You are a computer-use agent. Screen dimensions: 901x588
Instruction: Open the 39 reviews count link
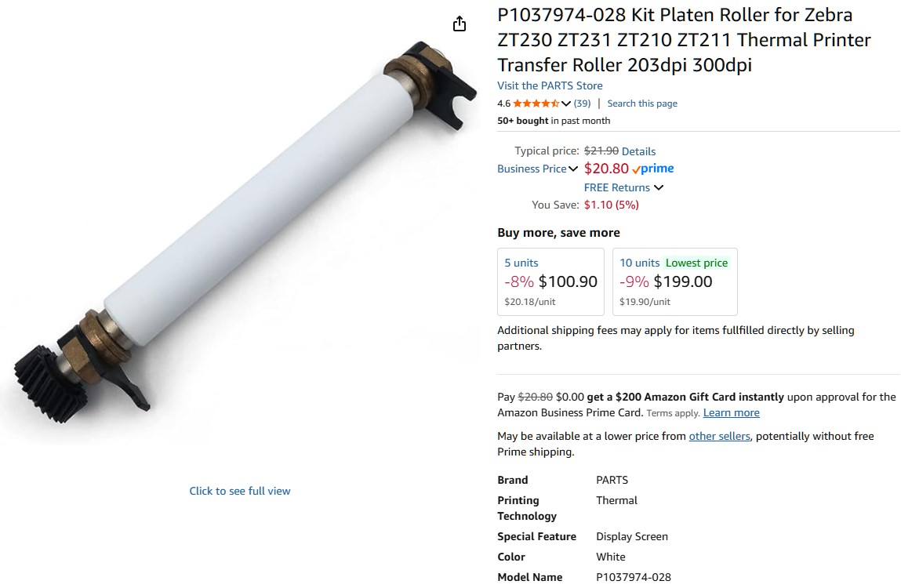[582, 103]
